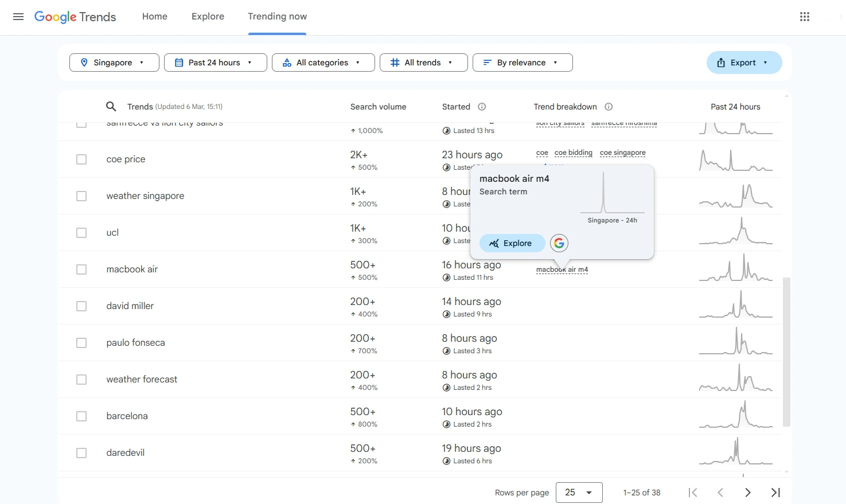The height and width of the screenshot is (504, 846).
Task: Select the macbook air row checkbox
Action: click(x=81, y=269)
